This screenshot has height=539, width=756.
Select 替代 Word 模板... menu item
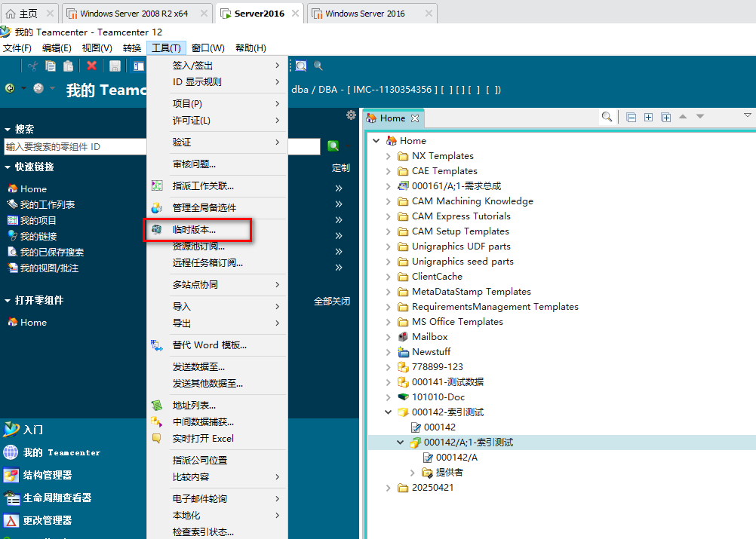click(217, 345)
